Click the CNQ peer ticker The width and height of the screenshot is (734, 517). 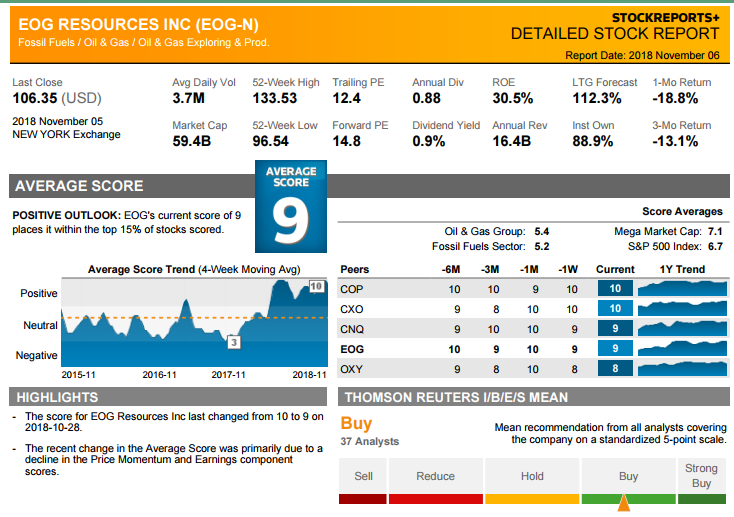coord(352,329)
